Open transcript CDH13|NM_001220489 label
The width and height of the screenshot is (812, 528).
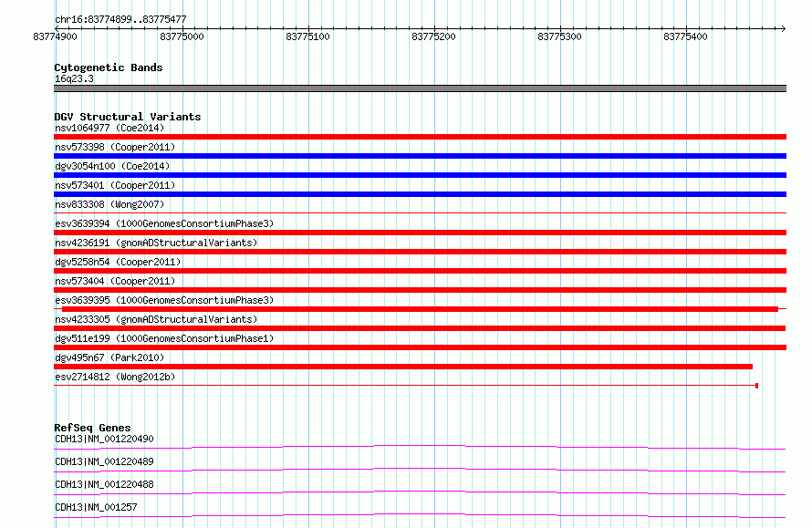[x=104, y=461]
